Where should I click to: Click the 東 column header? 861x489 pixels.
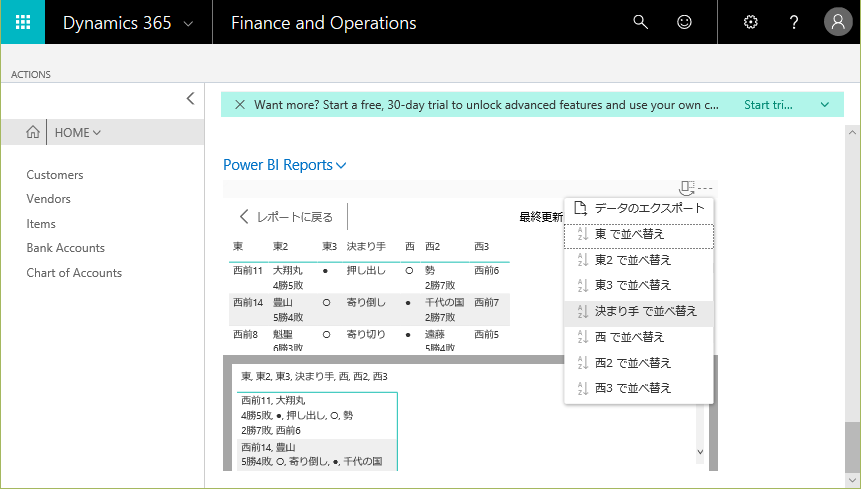point(238,246)
